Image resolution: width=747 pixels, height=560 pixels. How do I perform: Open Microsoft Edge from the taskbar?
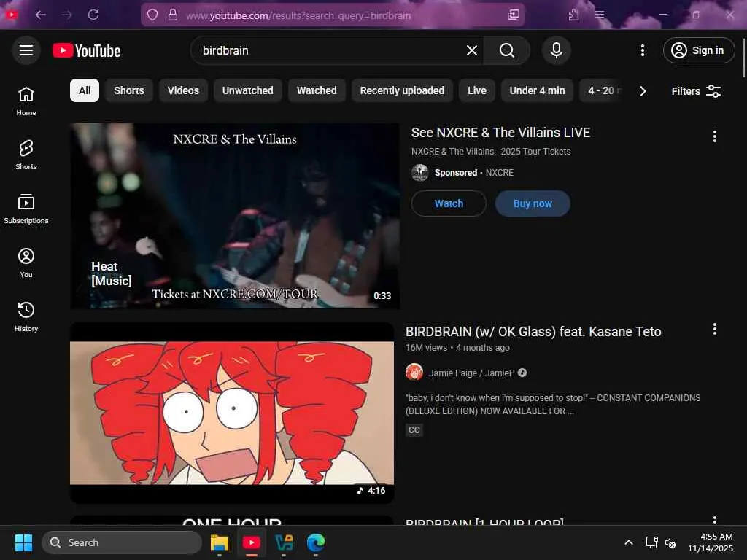[315, 542]
